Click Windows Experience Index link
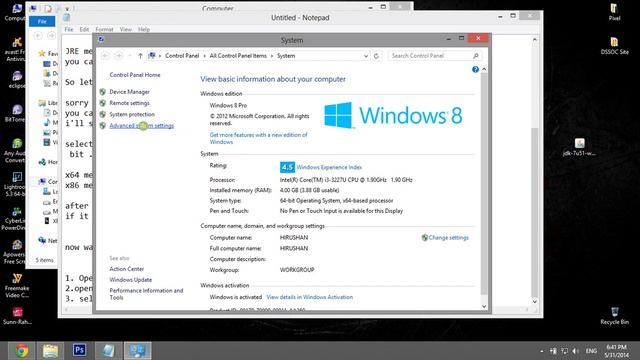This screenshot has width=640, height=360. point(329,167)
